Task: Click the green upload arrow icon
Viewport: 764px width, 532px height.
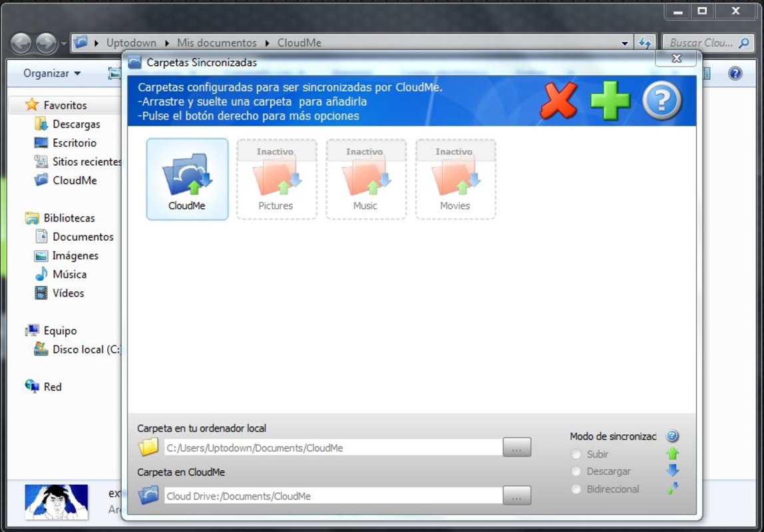Action: pos(673,454)
